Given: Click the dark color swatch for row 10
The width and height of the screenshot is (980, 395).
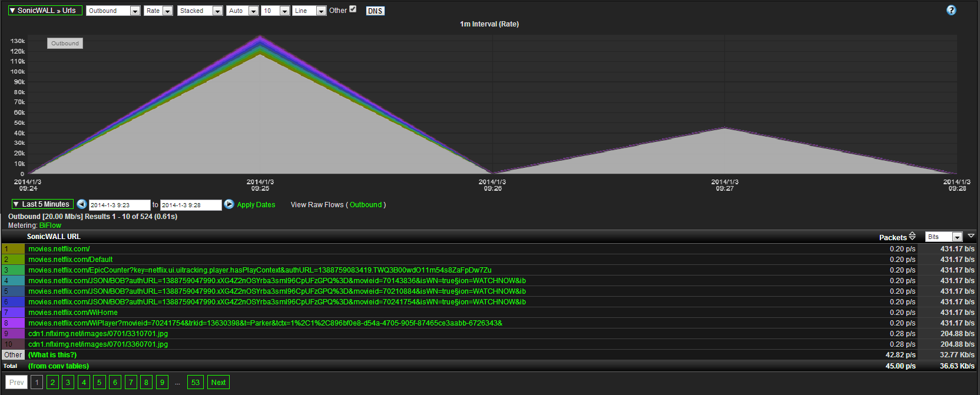Looking at the screenshot, I should click(x=13, y=344).
